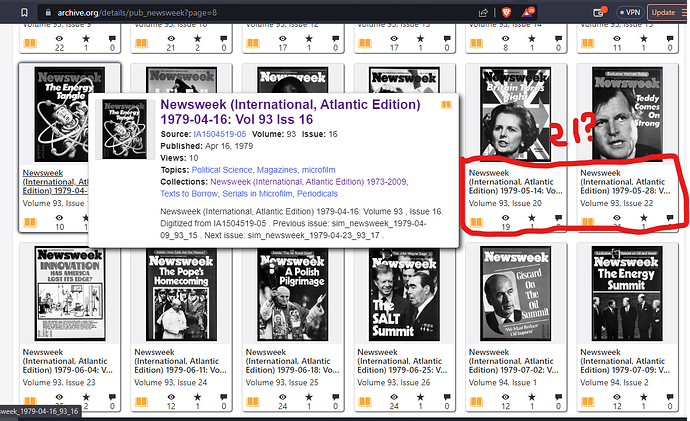Open A Polish Pilgrimage cover thumbnail
Image resolution: width=690 pixels, height=421 pixels.
tap(293, 293)
